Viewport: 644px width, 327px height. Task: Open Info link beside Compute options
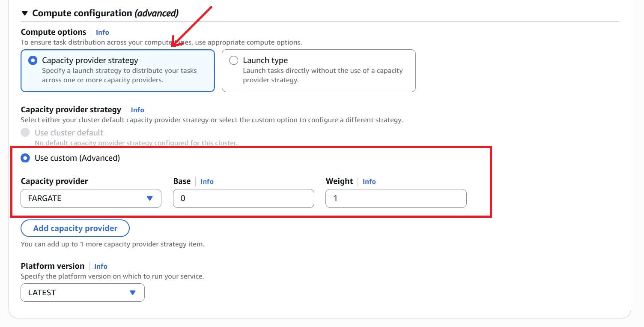click(102, 32)
